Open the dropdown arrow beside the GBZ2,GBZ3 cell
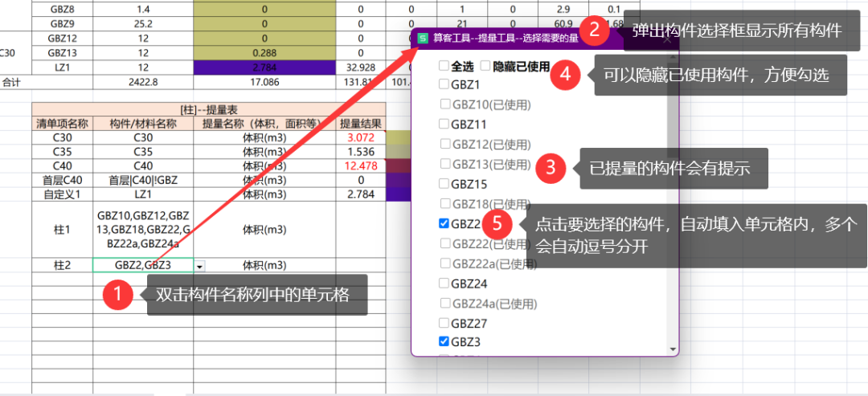The width and height of the screenshot is (868, 396). (x=200, y=266)
